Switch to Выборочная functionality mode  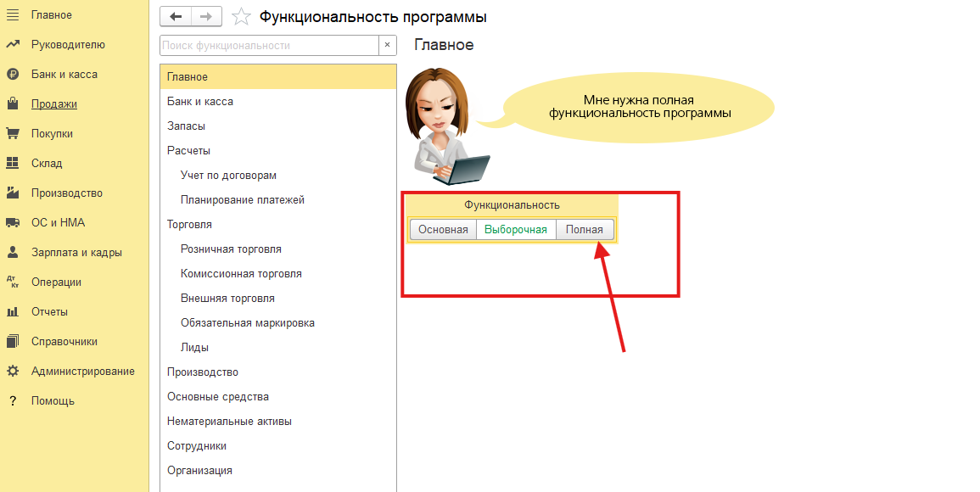(516, 230)
